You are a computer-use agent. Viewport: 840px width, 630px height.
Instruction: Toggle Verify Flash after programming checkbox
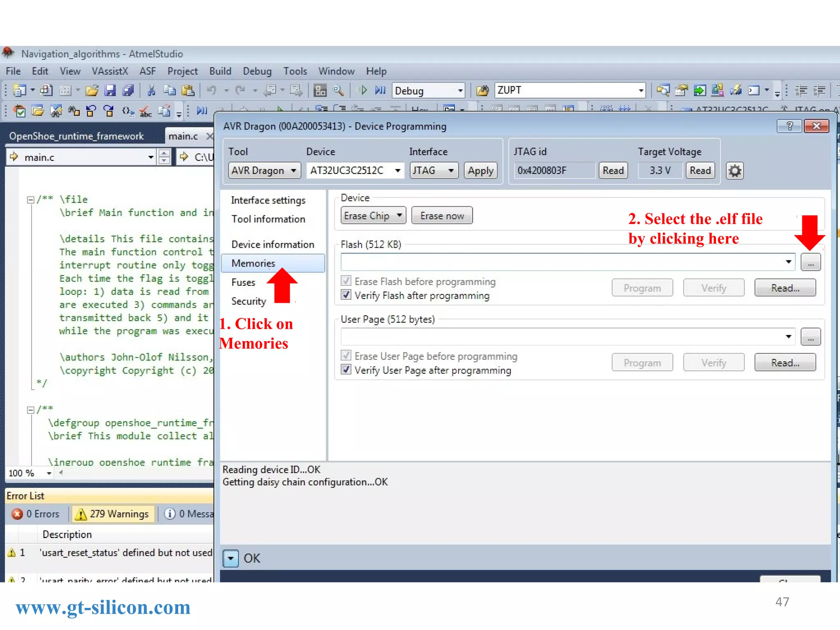pos(346,295)
